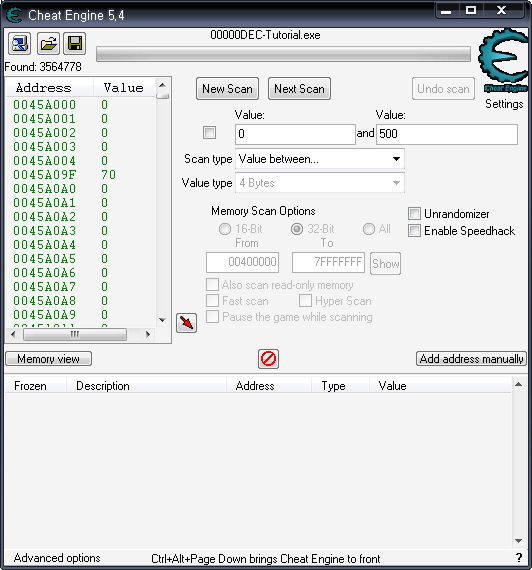The image size is (532, 570).
Task: Click the cheat table Value column header
Action: pyautogui.click(x=441, y=385)
